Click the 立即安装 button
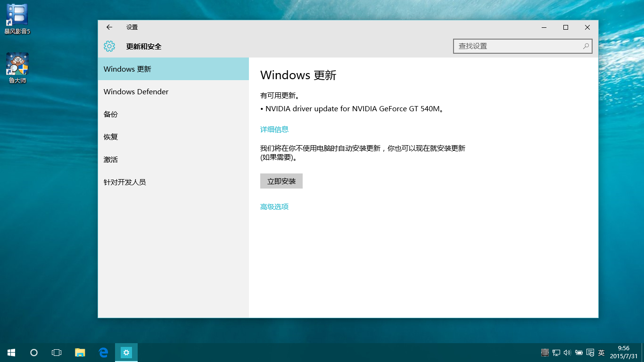 (281, 181)
